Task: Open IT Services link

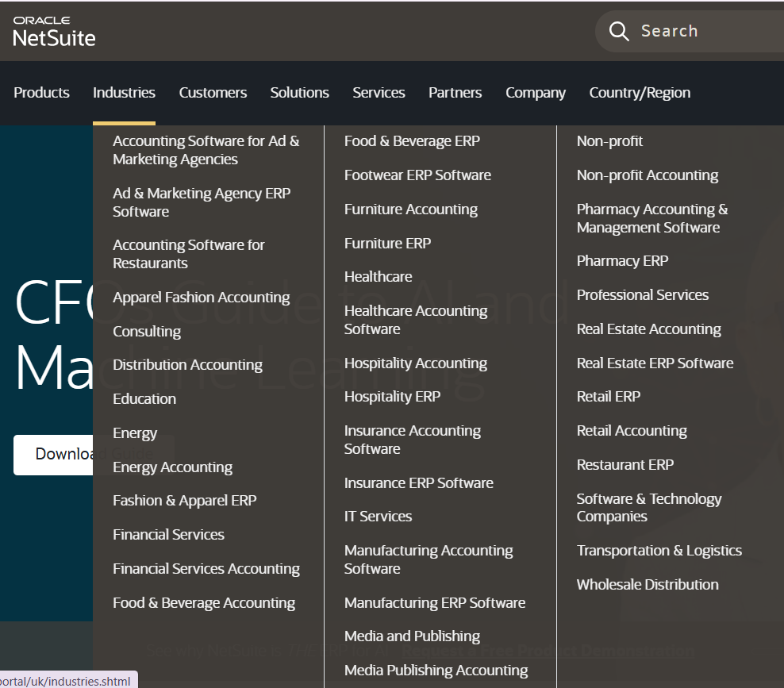Action: (378, 517)
